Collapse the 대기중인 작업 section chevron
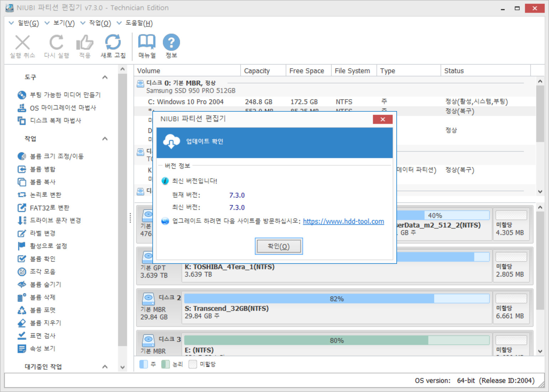 click(x=105, y=366)
